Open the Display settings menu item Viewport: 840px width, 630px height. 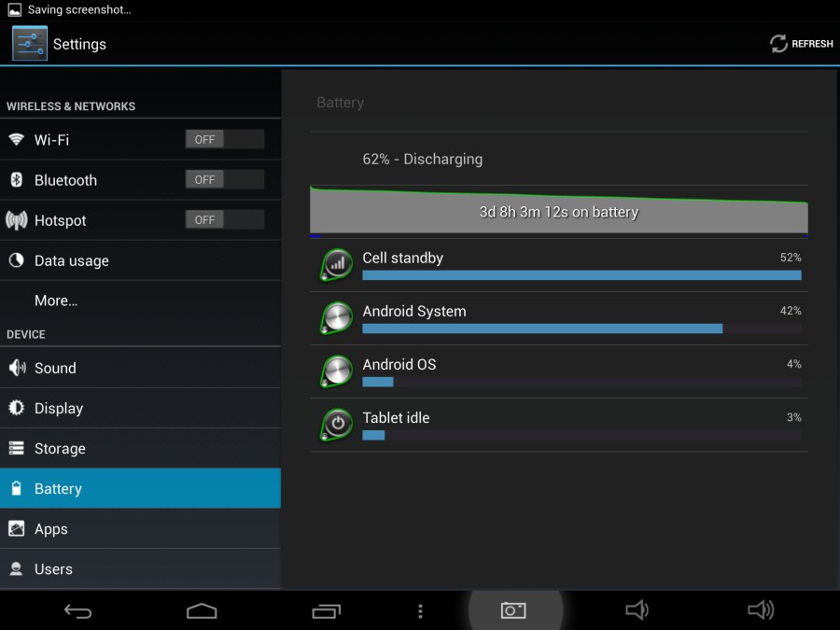pyautogui.click(x=59, y=409)
